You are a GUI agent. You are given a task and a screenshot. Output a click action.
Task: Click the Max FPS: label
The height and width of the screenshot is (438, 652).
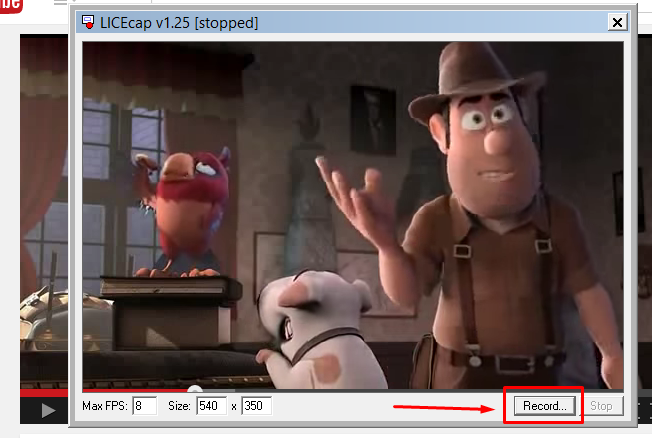pos(105,406)
